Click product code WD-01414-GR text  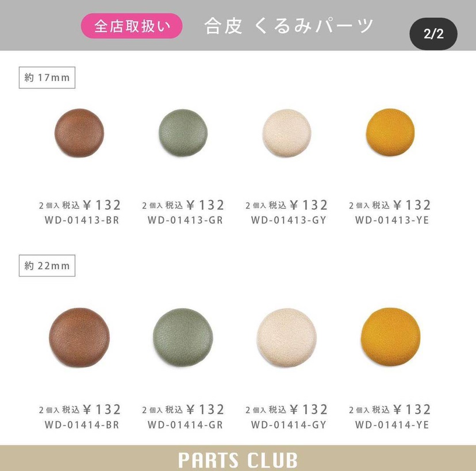[185, 424]
